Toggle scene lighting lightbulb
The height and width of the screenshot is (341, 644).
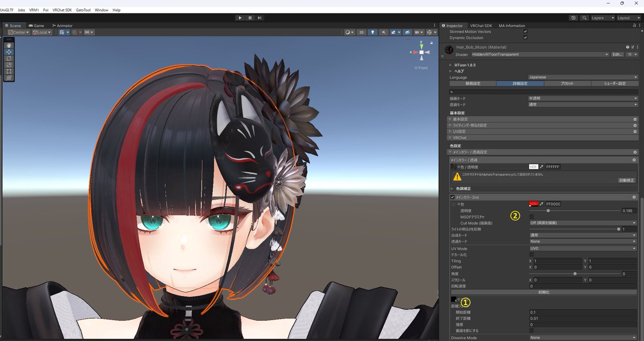pos(372,32)
